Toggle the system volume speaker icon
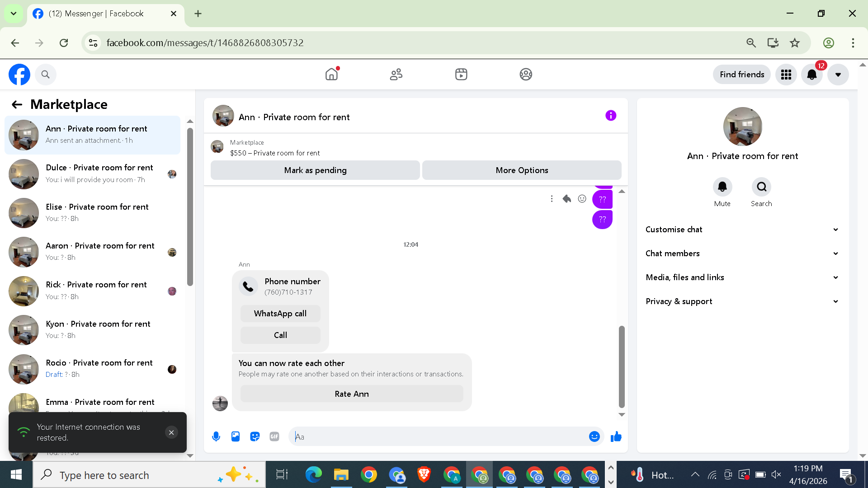 tap(776, 474)
